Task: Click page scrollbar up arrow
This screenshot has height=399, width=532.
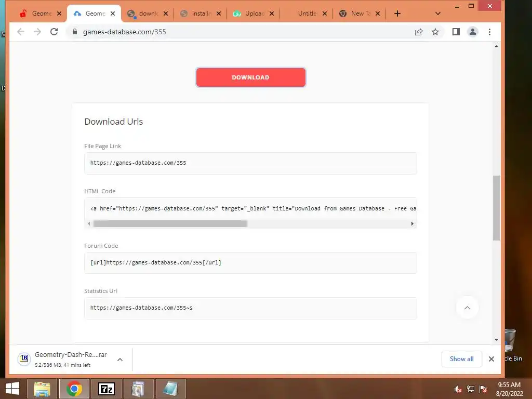Action: [496, 46]
